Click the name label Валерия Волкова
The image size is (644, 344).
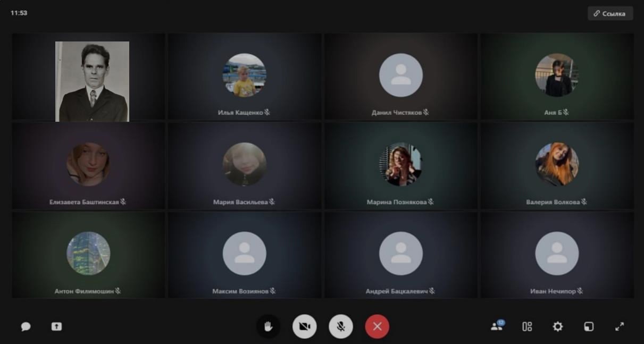(553, 202)
